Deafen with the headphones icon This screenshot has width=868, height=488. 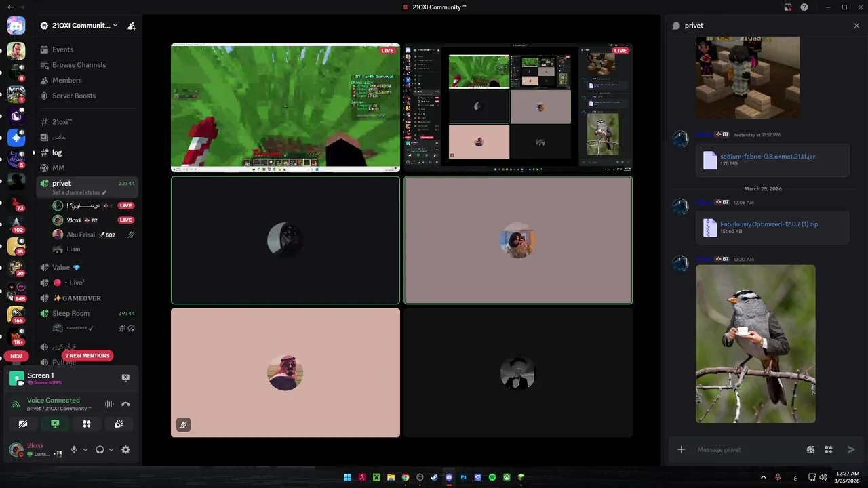100,450
